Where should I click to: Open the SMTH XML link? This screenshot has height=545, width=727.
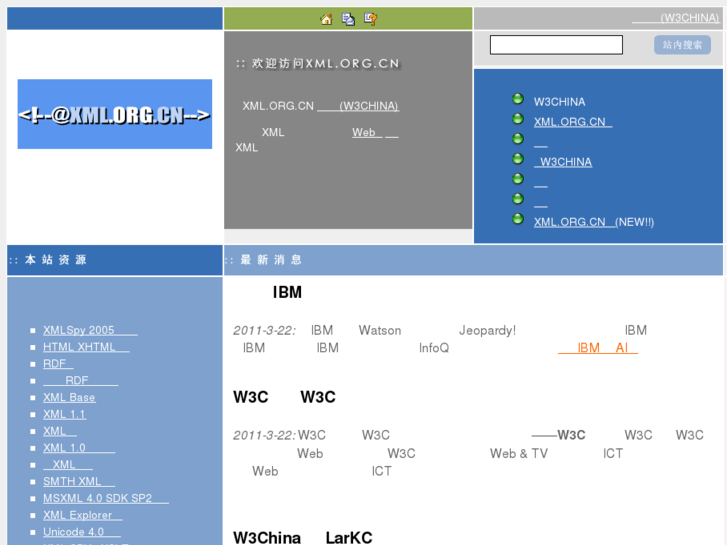click(x=79, y=481)
